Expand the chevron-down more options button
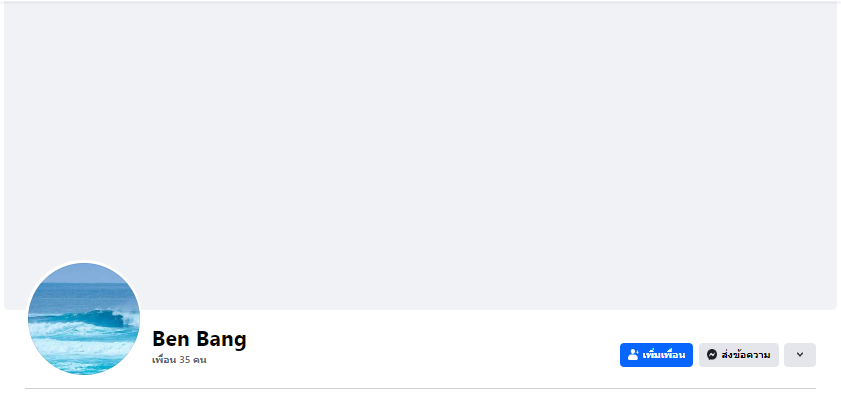The image size is (841, 396). (x=800, y=355)
